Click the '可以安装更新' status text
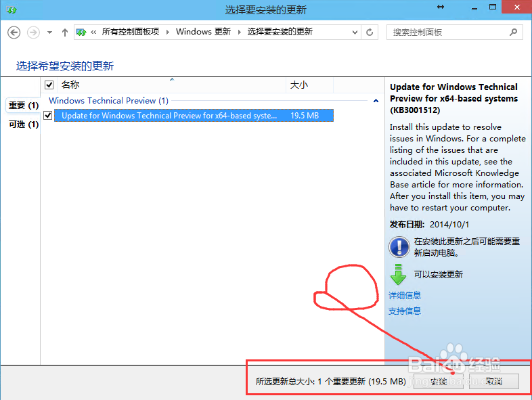 point(439,275)
